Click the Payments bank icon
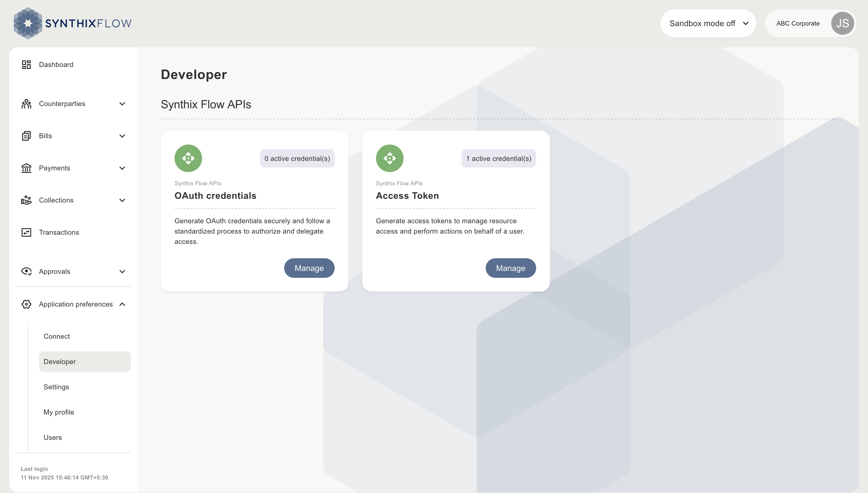 (26, 168)
